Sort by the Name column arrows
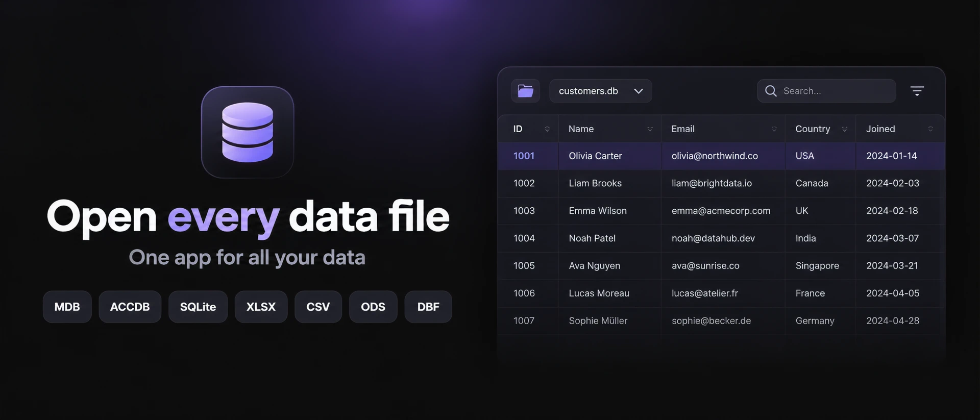The image size is (980, 420). (x=650, y=129)
